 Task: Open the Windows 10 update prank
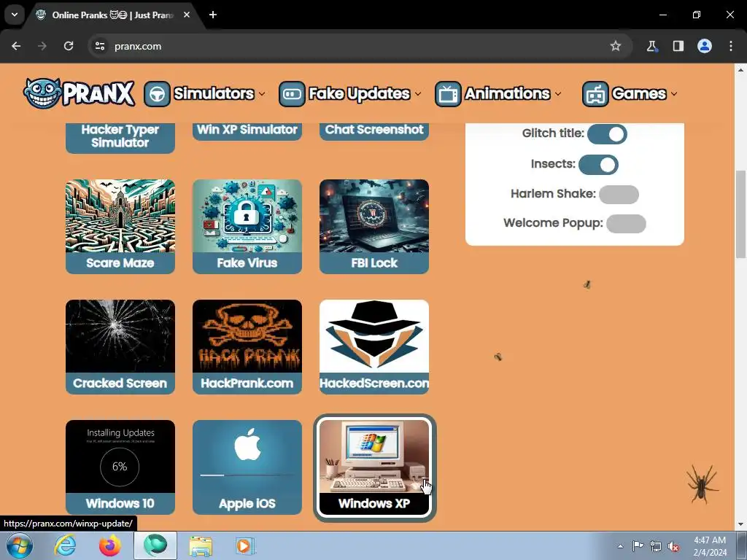pyautogui.click(x=120, y=467)
